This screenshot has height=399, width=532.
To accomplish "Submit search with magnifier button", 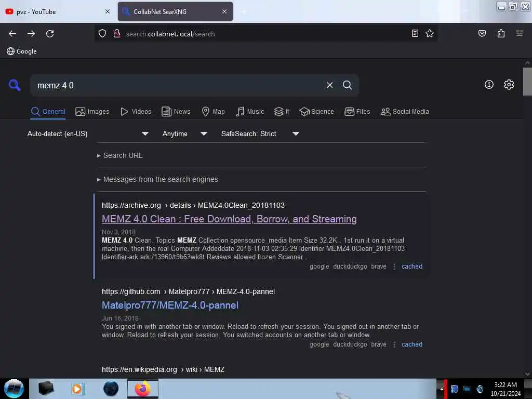I will pyautogui.click(x=347, y=85).
